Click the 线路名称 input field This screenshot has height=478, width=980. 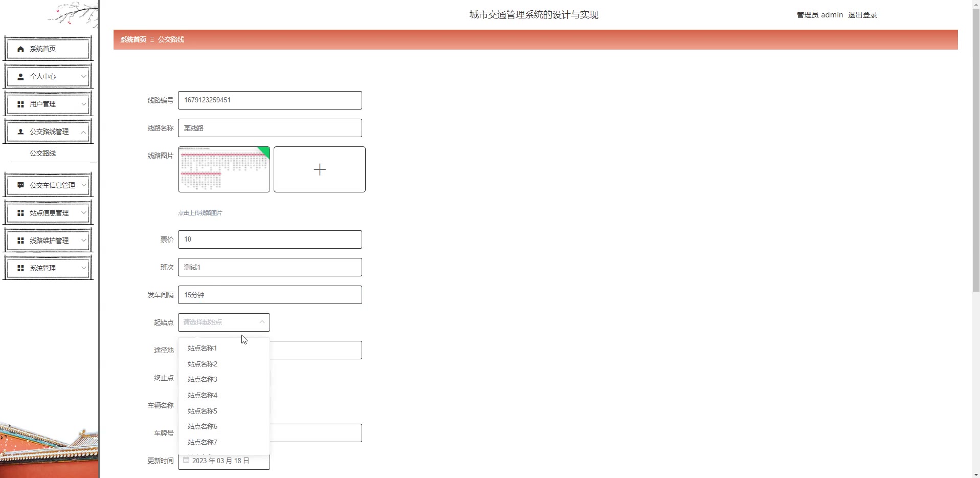[270, 128]
